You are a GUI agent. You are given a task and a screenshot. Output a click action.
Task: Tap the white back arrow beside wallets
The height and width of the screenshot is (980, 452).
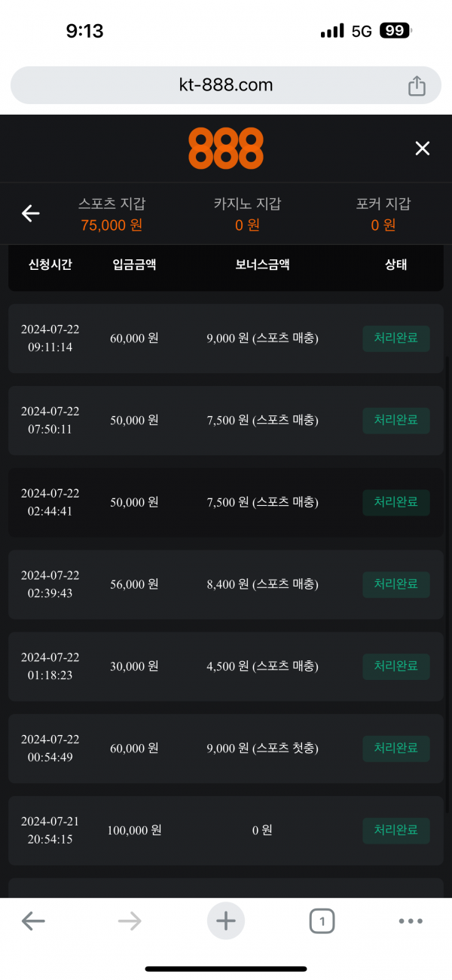pyautogui.click(x=30, y=214)
